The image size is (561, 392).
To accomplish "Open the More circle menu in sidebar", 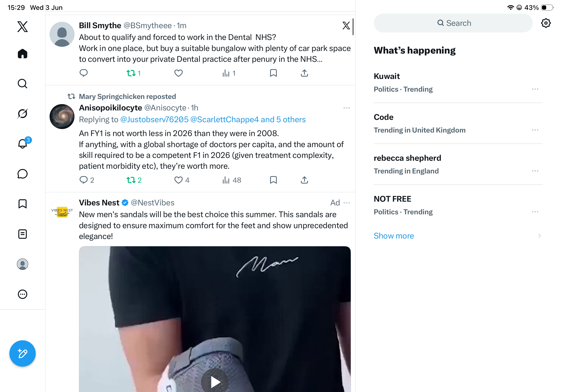I will (23, 294).
